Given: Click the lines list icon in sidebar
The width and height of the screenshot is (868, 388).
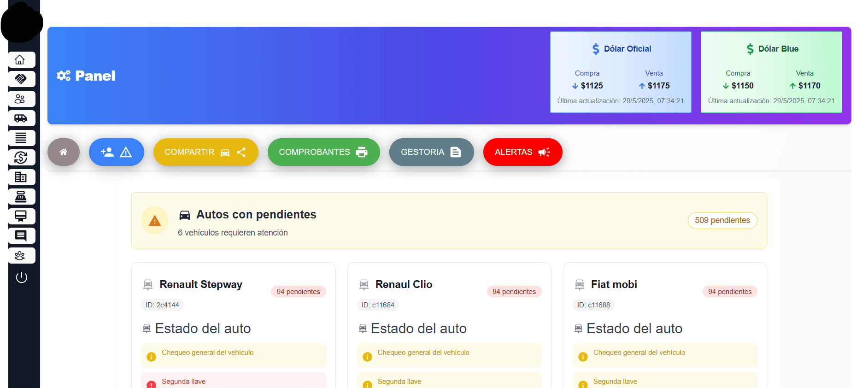Looking at the screenshot, I should click(21, 138).
